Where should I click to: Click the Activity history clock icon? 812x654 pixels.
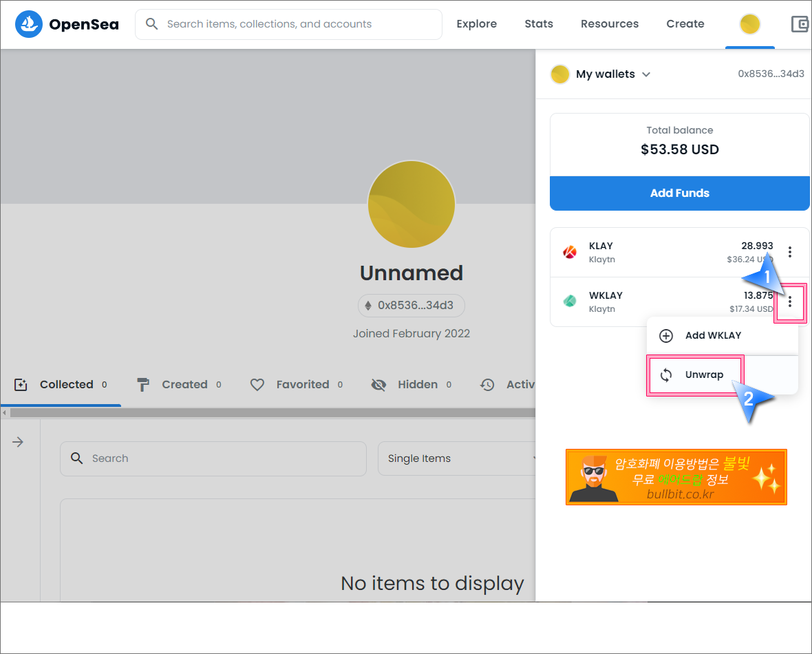(x=487, y=385)
